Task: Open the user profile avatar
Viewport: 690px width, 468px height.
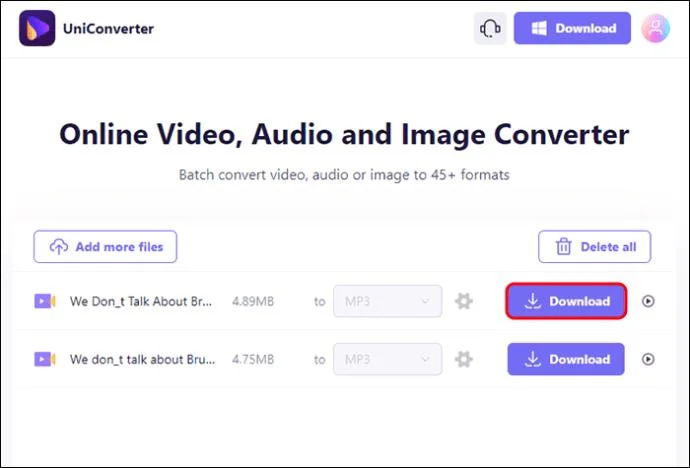Action: point(655,28)
